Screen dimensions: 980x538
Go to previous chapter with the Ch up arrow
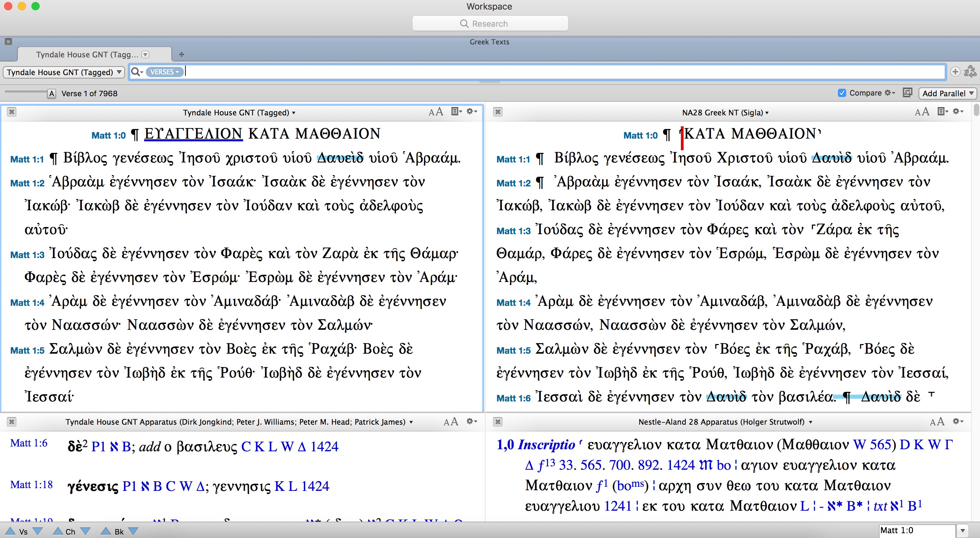pyautogui.click(x=58, y=531)
